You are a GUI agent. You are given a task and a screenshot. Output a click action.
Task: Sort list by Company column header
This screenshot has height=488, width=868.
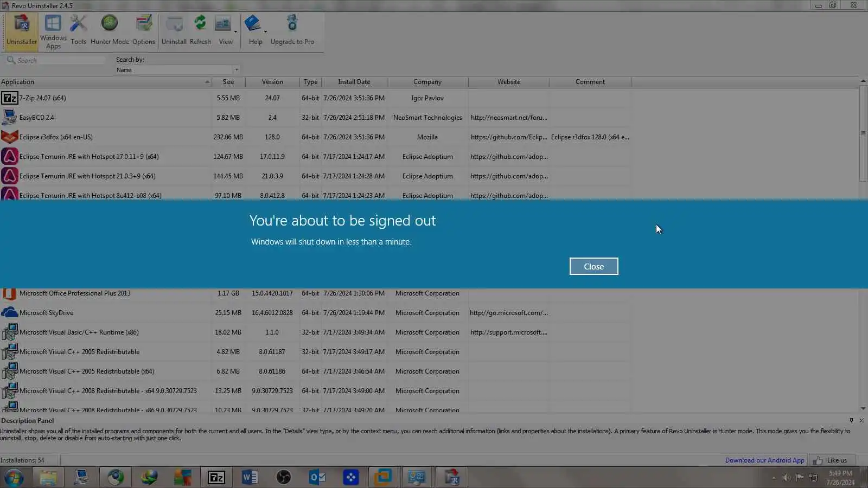427,82
